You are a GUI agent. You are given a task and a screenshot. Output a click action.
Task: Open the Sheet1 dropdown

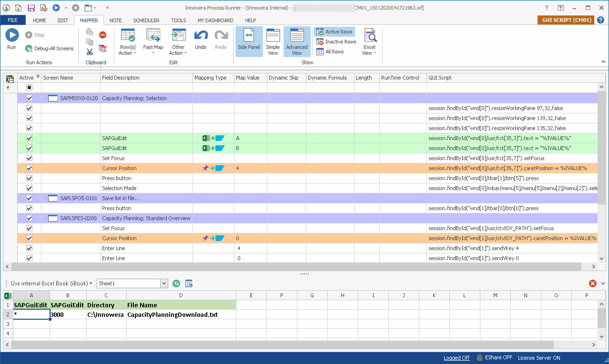coord(164,283)
